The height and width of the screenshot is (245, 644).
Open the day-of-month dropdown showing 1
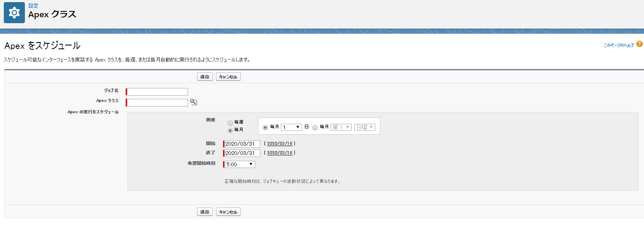point(291,127)
